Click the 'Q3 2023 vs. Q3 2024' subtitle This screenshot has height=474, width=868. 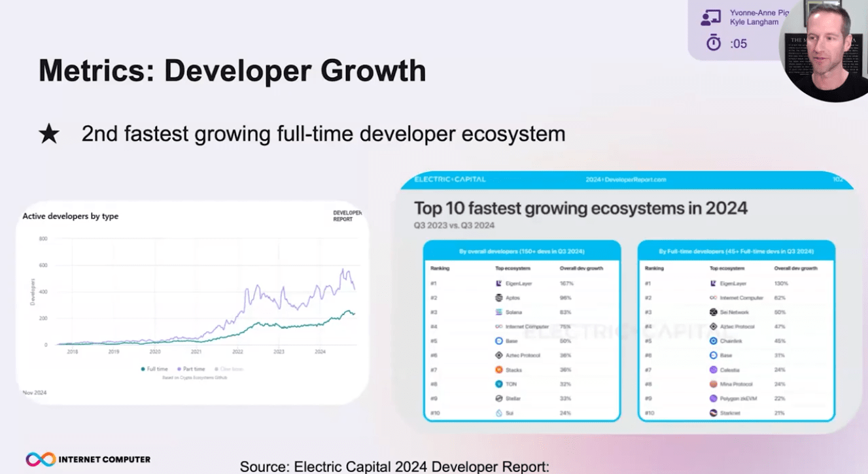click(454, 226)
